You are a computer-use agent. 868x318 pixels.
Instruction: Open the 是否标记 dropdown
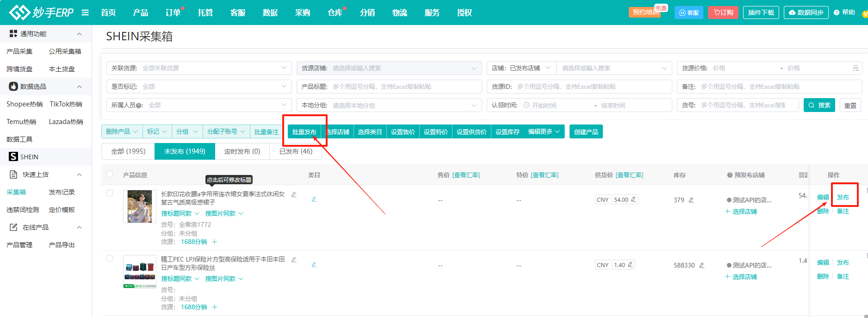point(199,87)
